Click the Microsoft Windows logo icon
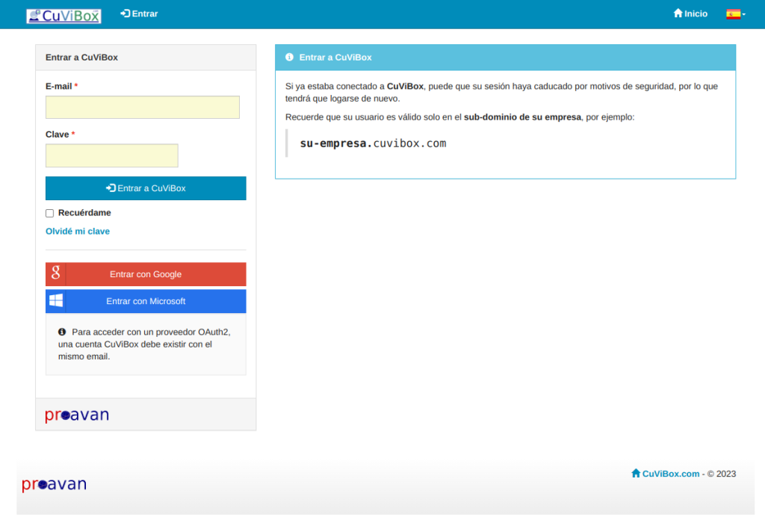The image size is (765, 532). click(56, 301)
